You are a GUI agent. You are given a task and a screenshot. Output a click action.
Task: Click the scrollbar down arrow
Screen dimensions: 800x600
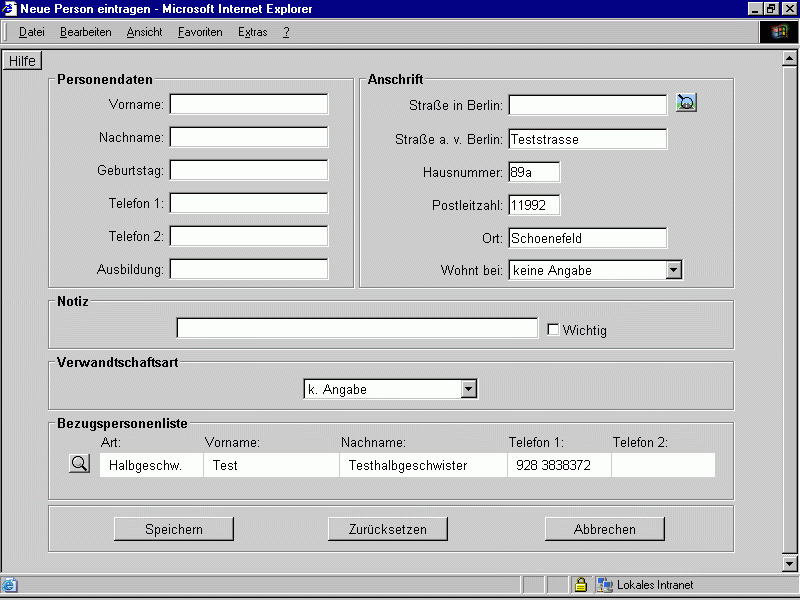coord(789,565)
